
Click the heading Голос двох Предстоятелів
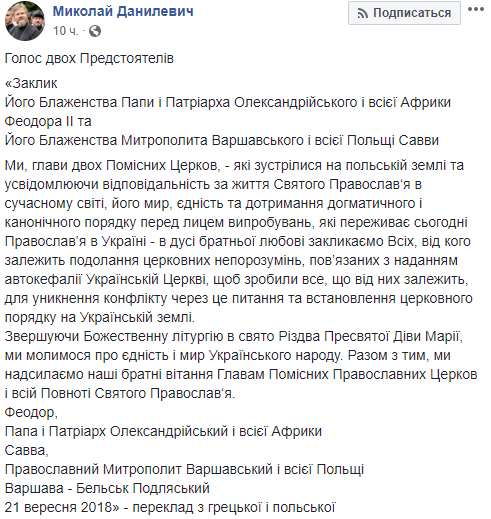point(89,58)
